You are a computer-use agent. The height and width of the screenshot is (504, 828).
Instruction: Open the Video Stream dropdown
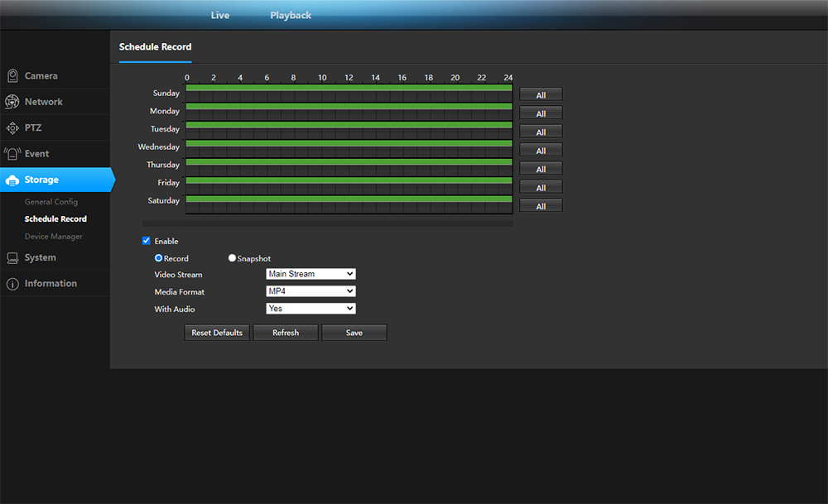click(310, 274)
